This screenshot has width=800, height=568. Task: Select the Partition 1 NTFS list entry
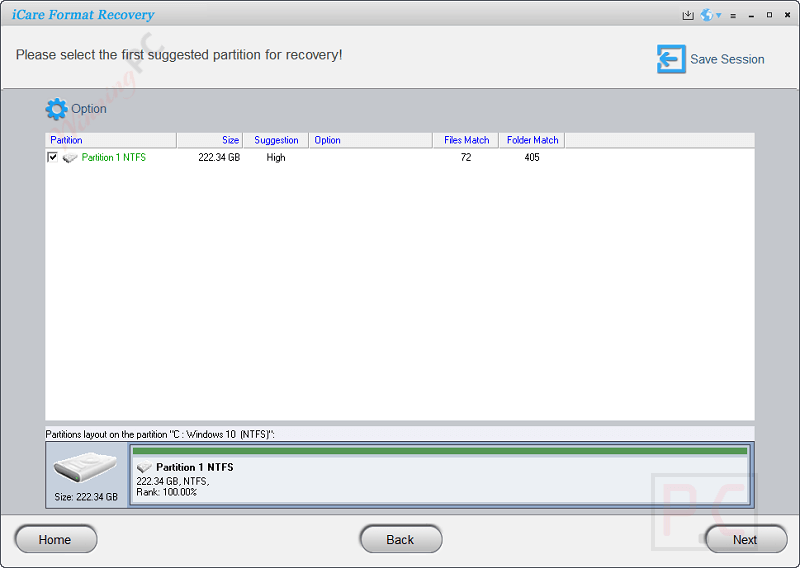point(113,157)
